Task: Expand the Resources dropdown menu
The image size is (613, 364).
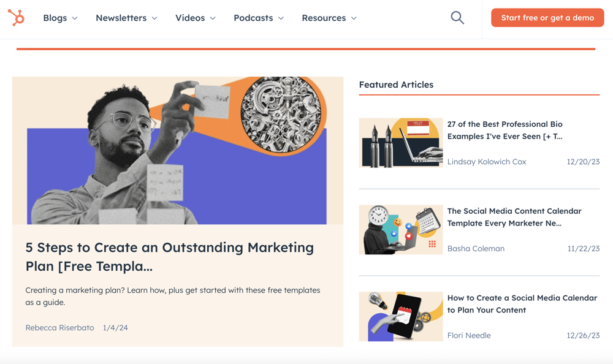Action: 329,18
